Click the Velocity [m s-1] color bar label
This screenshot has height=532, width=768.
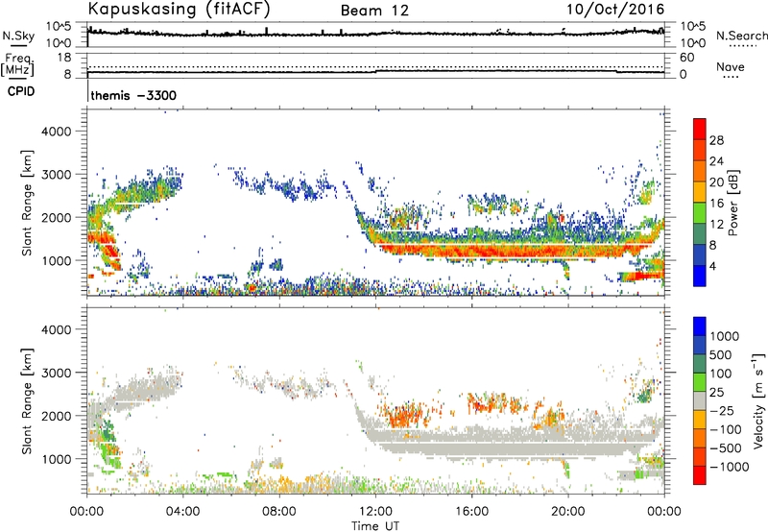pyautogui.click(x=758, y=400)
